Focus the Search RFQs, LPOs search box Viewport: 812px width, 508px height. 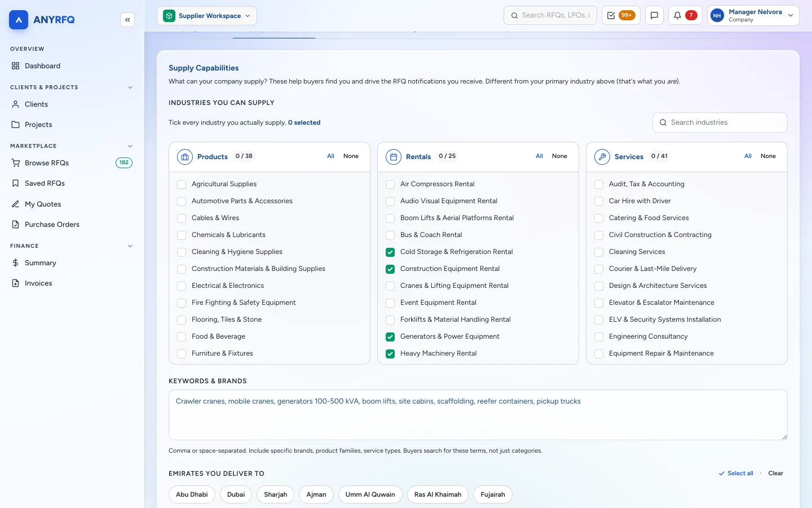550,16
